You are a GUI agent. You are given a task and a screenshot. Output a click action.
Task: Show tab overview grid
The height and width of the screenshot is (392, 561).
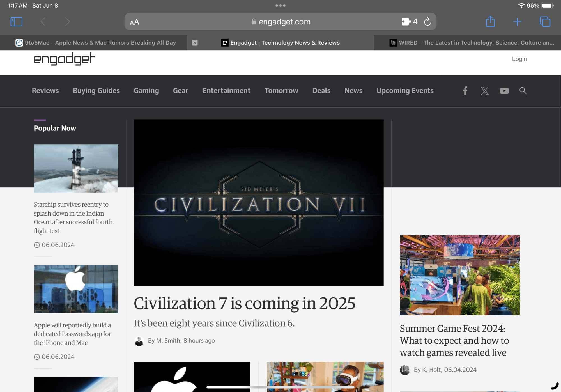(545, 22)
